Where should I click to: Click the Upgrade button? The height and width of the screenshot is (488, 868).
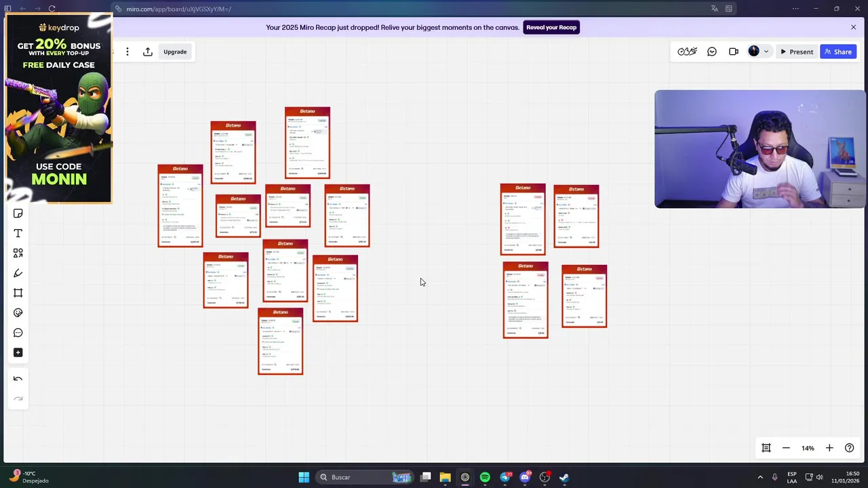pos(175,52)
